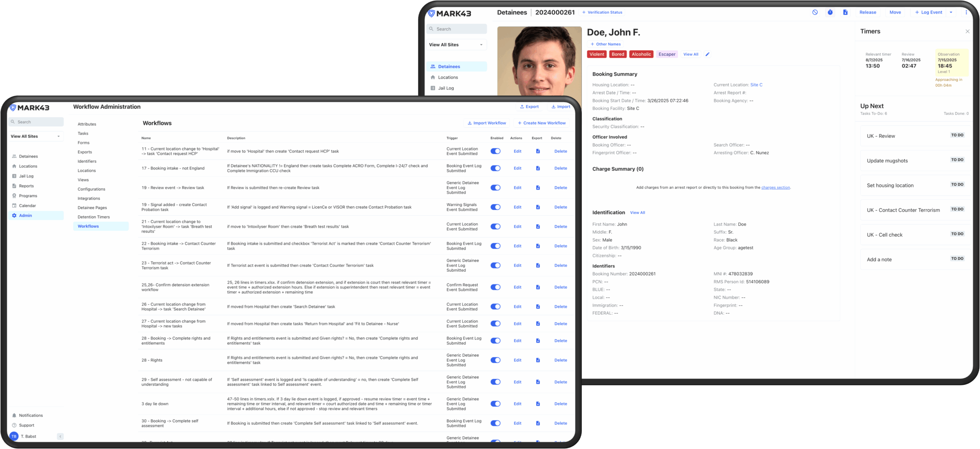Open the Attributes admin section
This screenshot has width=980, height=449.
tap(87, 124)
